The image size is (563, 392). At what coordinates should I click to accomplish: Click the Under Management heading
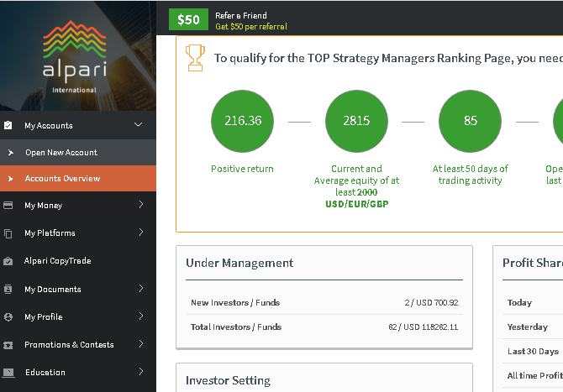click(239, 263)
